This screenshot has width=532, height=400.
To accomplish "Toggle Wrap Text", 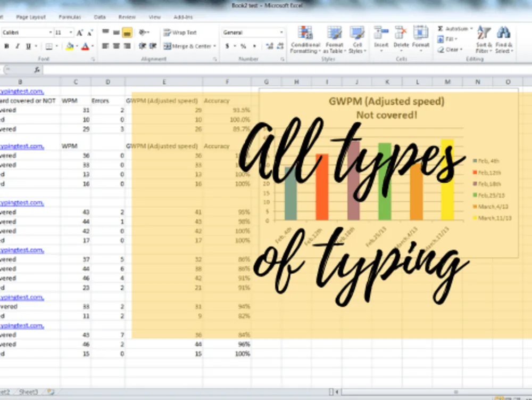I will click(180, 32).
